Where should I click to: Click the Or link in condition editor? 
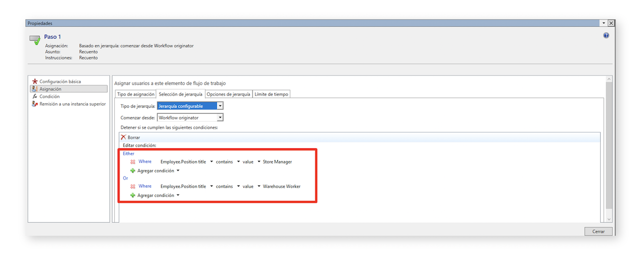tap(126, 178)
